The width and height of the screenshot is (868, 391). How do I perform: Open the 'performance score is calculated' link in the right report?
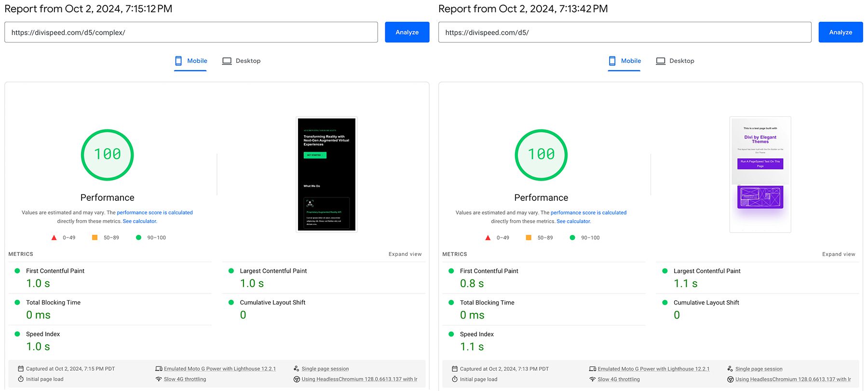(x=588, y=212)
